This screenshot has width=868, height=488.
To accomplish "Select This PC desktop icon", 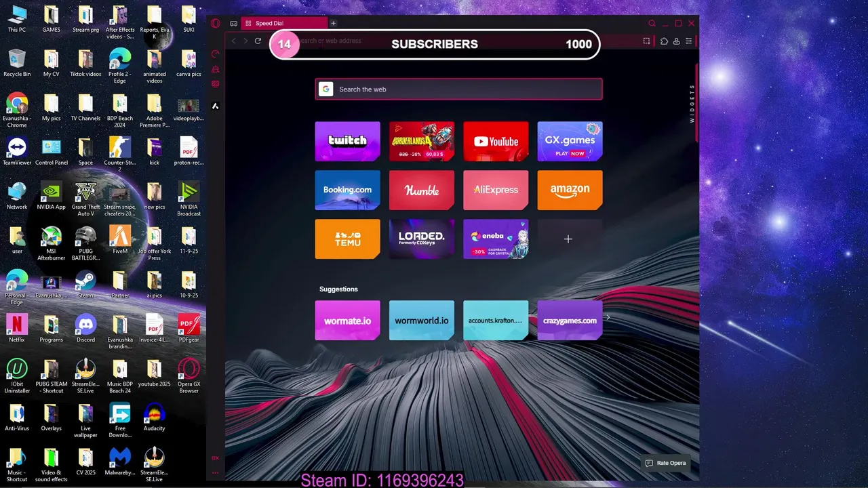I will tap(17, 20).
